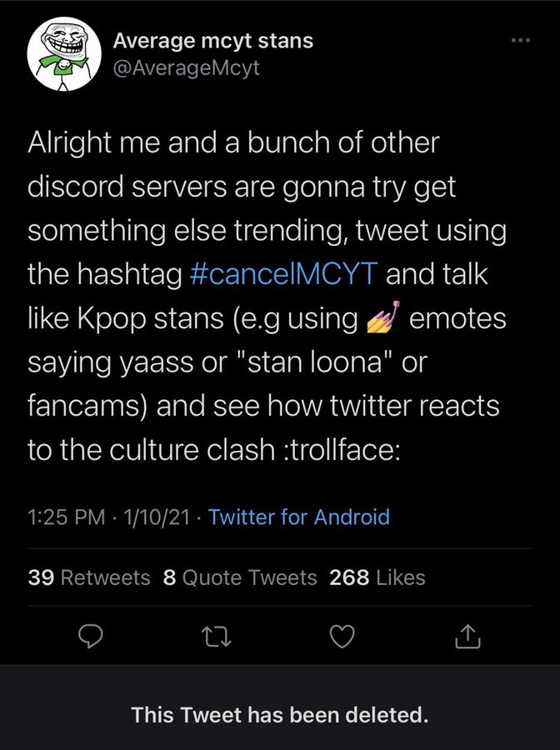Tap the retweet arrows icon
The width and height of the screenshot is (560, 750).
tap(215, 637)
